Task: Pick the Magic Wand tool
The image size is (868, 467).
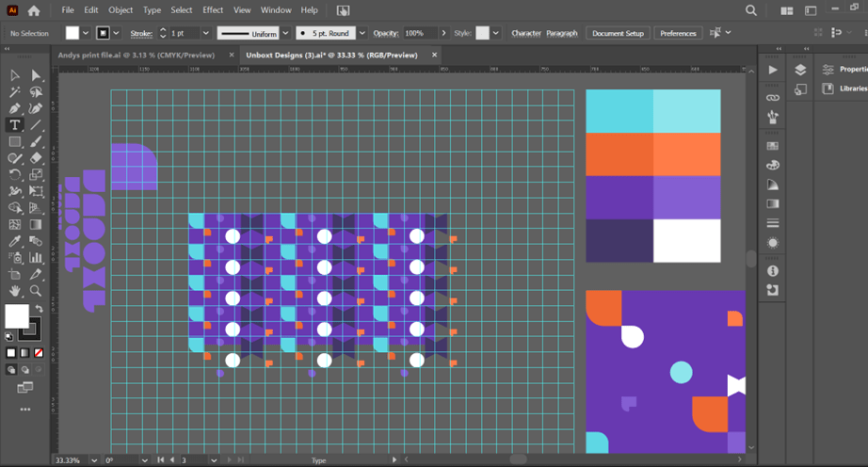Action: [x=15, y=92]
